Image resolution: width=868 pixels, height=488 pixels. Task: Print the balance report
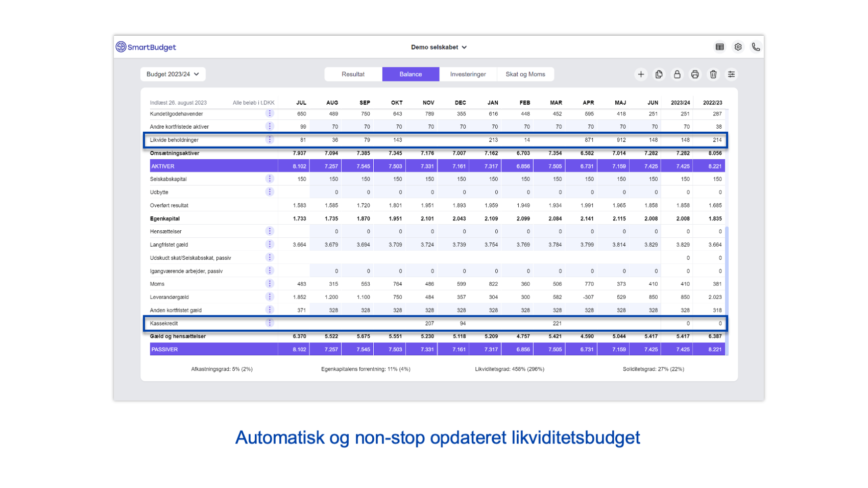pyautogui.click(x=695, y=74)
